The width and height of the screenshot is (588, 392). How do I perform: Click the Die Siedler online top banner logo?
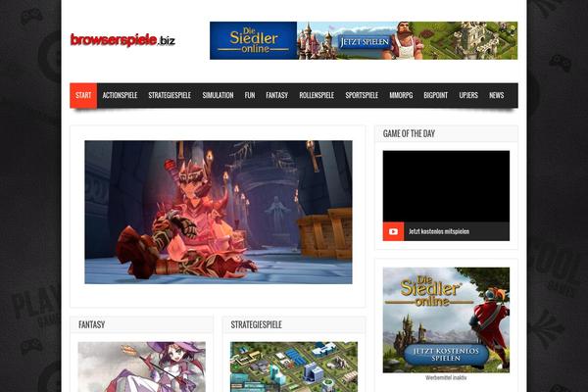pos(254,40)
